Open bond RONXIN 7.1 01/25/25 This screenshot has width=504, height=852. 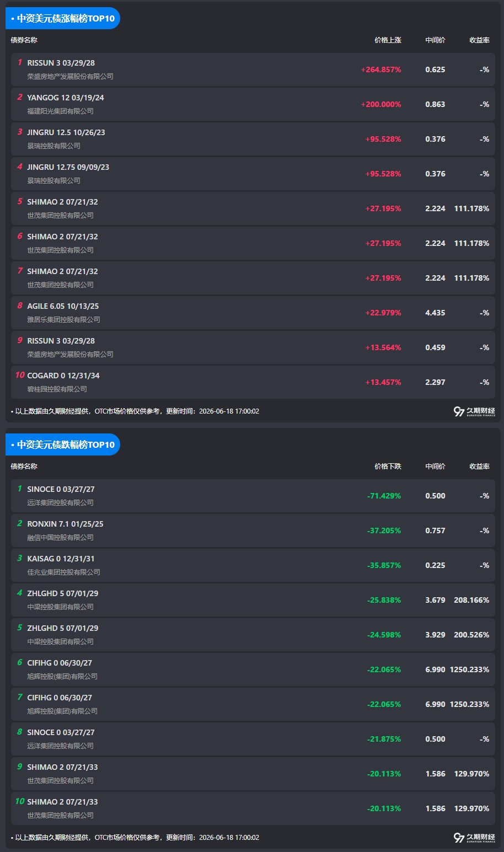coord(65,524)
